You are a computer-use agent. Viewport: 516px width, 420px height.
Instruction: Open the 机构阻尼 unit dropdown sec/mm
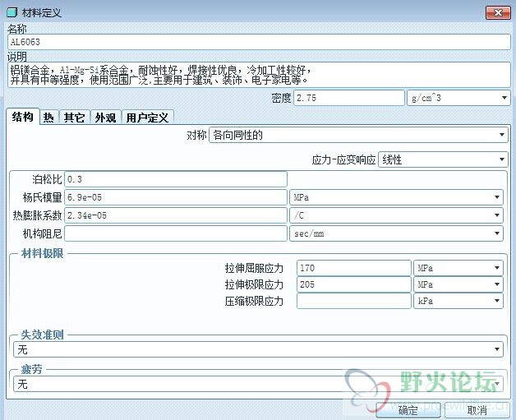396,233
